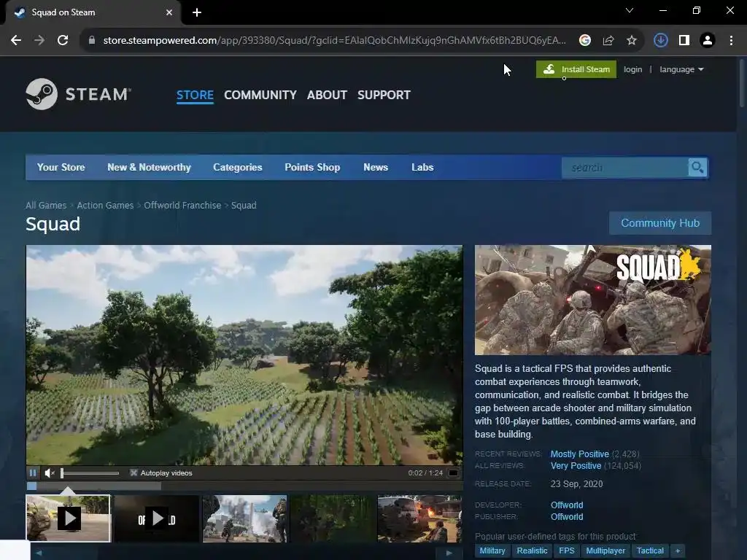Share this page using the share icon
The image size is (747, 560).
point(608,41)
